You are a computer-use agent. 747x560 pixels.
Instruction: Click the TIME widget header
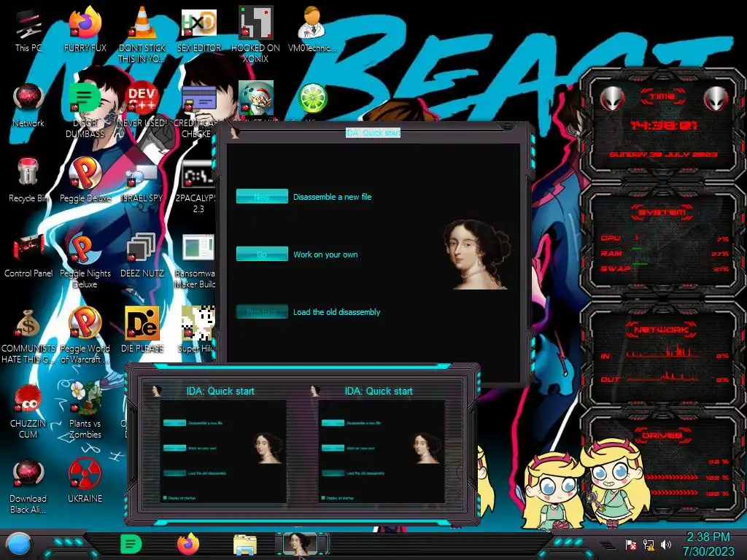click(x=662, y=96)
